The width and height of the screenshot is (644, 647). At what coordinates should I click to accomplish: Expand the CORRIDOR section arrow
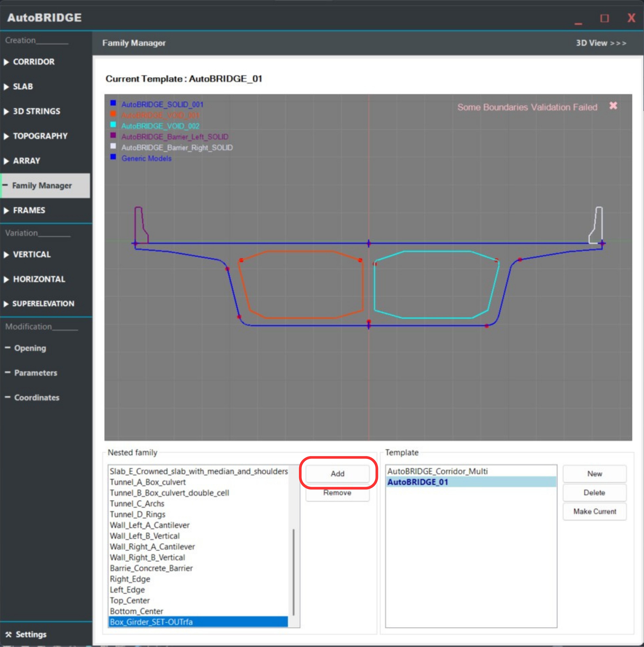(6, 62)
